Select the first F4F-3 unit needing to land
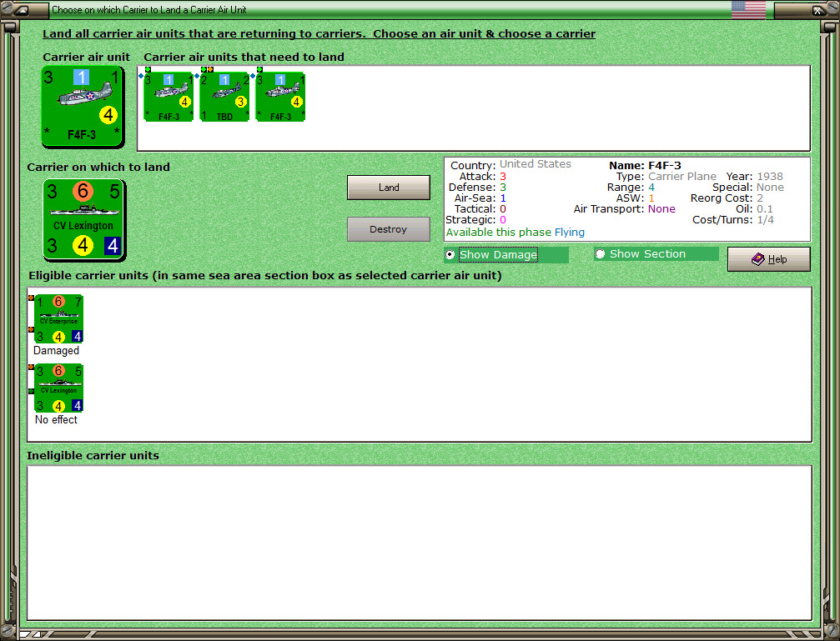The width and height of the screenshot is (840, 641). 169,97
